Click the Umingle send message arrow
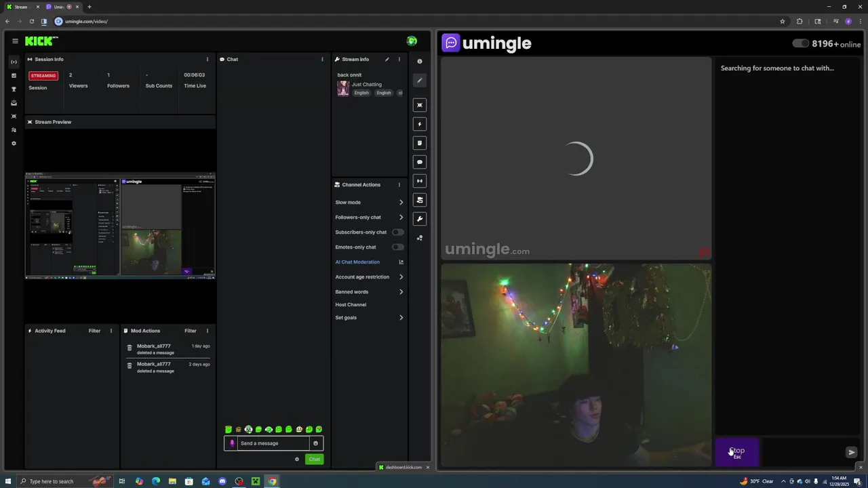Viewport: 868px width, 488px height. point(852,452)
